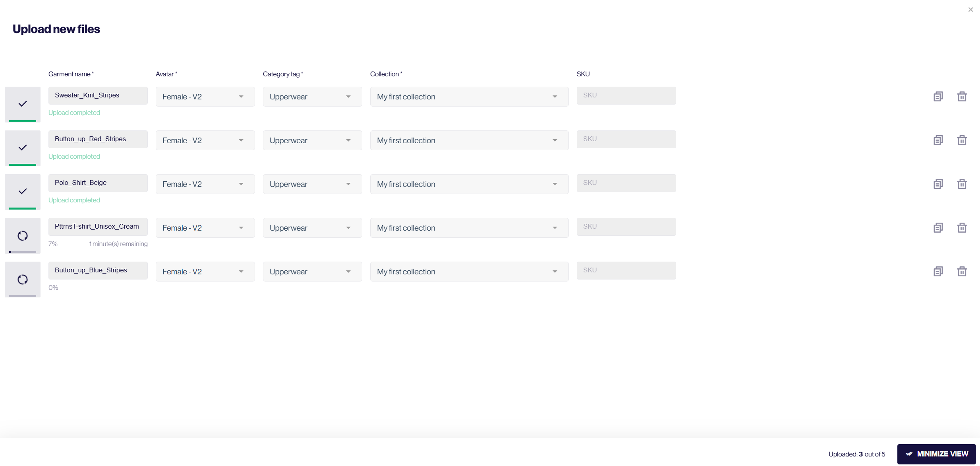Toggle the checkmark for Polo_Shirt_Beige upload

tap(22, 191)
